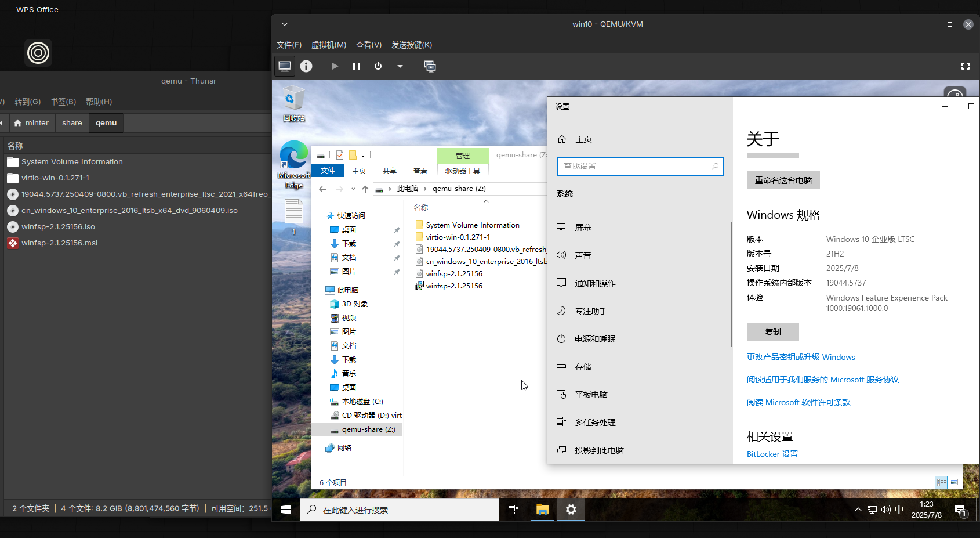Switch to the 共享 ribbon tab

coord(390,171)
